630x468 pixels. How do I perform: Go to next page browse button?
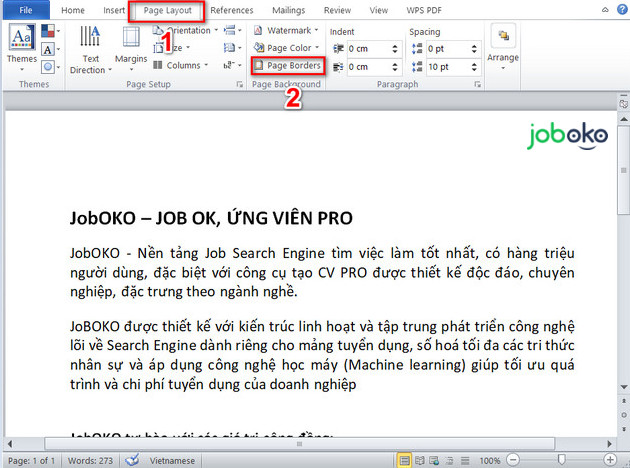[624, 429]
